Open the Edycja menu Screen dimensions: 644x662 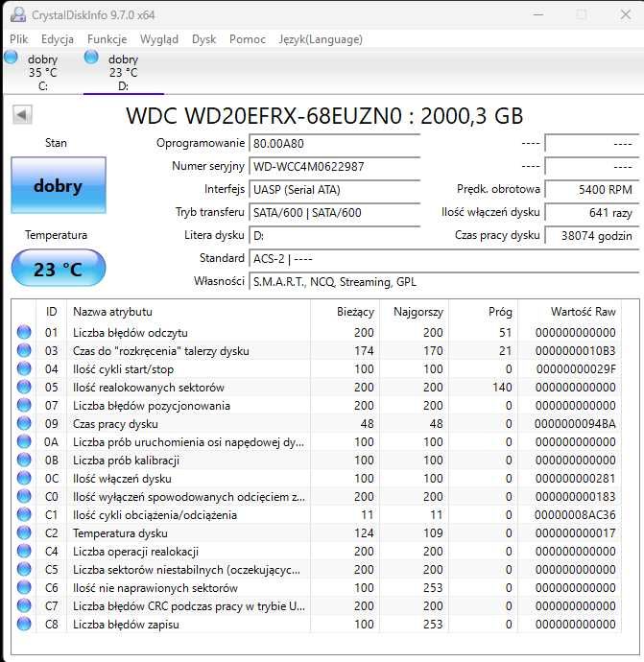(58, 39)
